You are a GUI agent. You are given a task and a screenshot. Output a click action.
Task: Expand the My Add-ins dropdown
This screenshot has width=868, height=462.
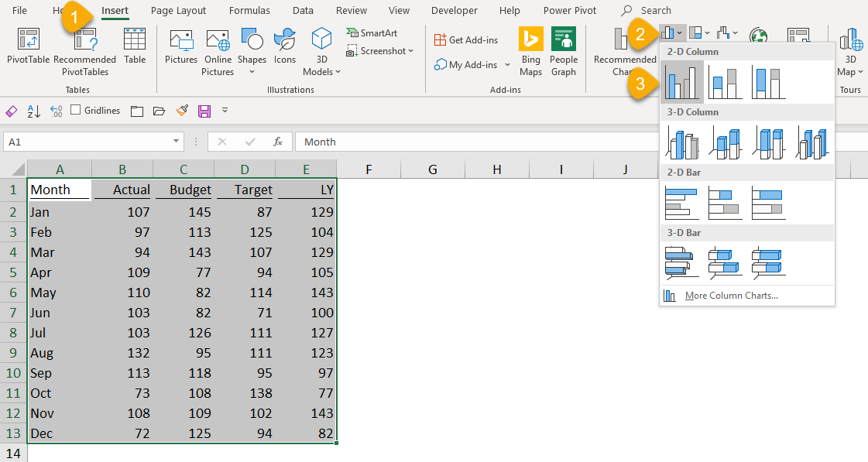[507, 65]
